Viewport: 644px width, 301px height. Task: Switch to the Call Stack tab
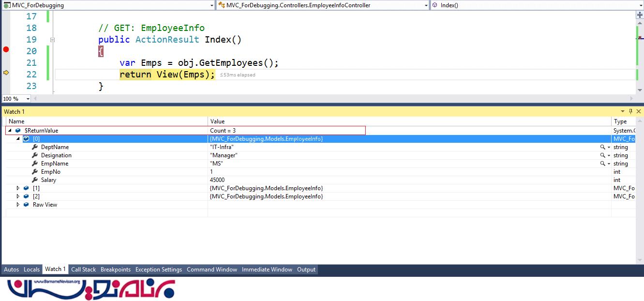(x=83, y=270)
